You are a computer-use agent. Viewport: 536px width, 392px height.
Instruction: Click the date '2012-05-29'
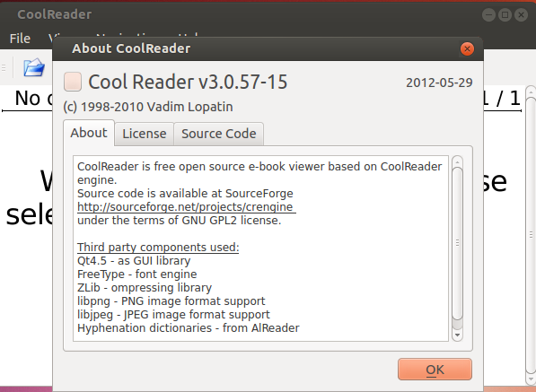click(x=439, y=83)
